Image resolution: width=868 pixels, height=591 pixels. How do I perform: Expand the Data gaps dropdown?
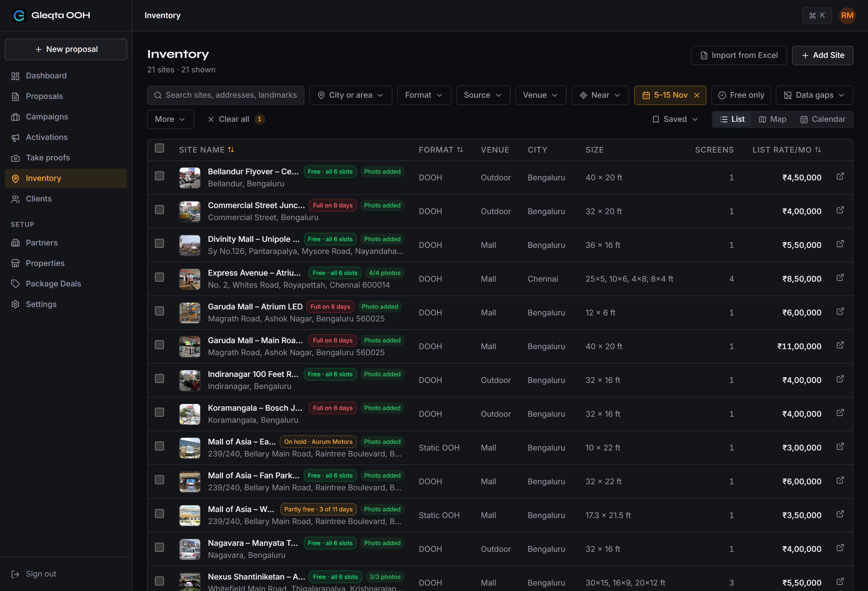815,95
